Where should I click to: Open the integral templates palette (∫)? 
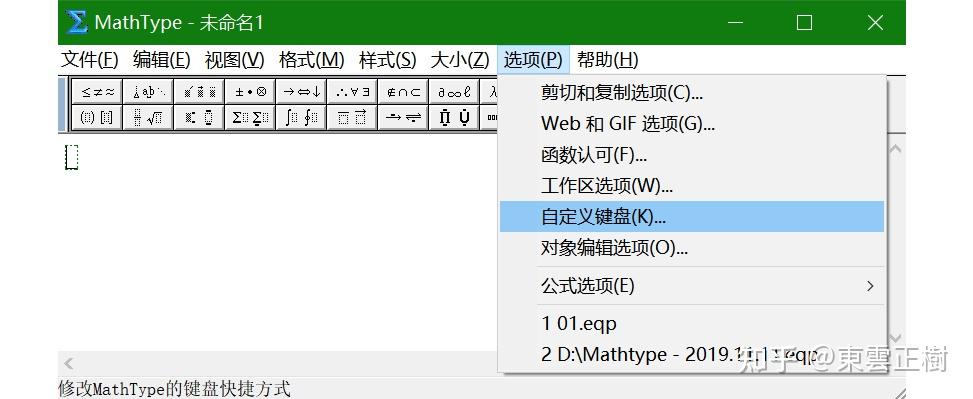click(x=301, y=117)
